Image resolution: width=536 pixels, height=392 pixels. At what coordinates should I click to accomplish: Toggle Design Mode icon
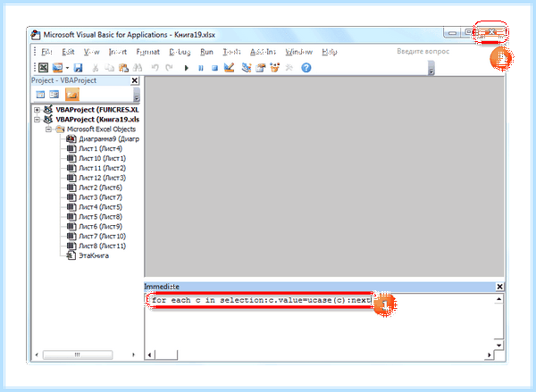[229, 68]
